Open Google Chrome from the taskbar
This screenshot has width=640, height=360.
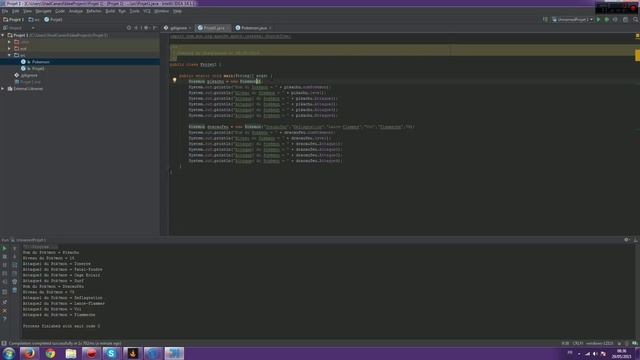[50, 353]
